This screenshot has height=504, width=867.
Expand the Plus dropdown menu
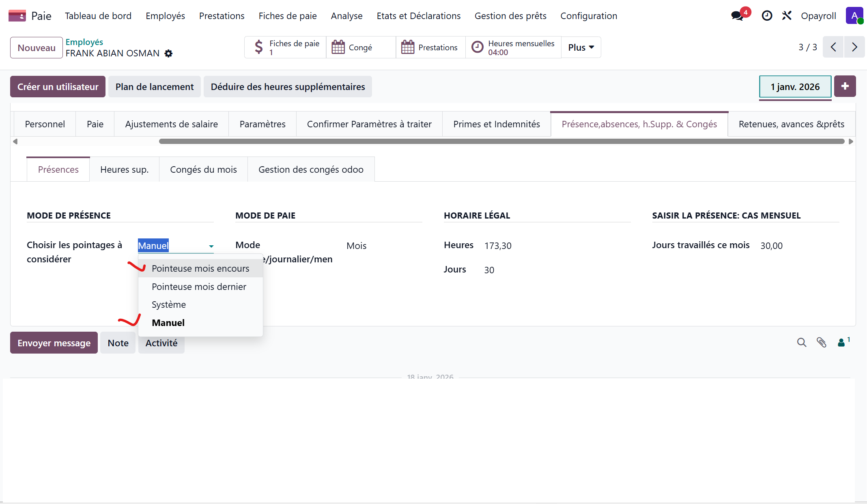pos(581,47)
